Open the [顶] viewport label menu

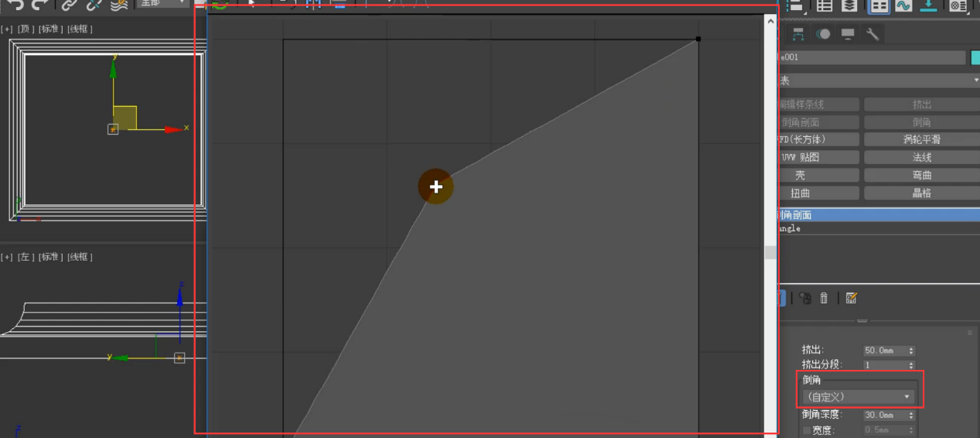[x=26, y=29]
